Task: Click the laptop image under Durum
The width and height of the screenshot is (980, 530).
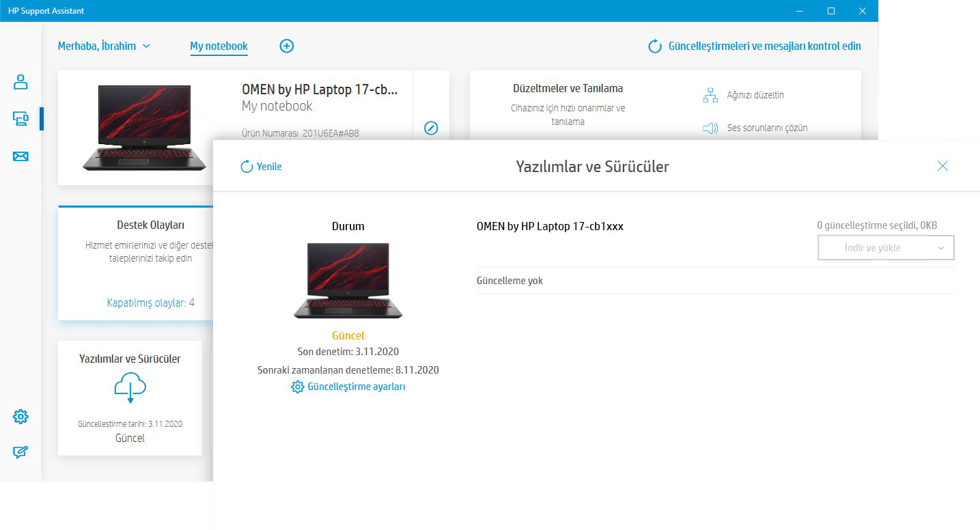Action: 348,281
